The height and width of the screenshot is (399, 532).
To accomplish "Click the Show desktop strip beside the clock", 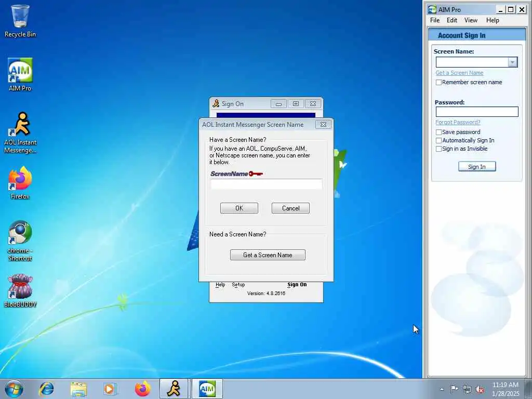I will [528, 389].
